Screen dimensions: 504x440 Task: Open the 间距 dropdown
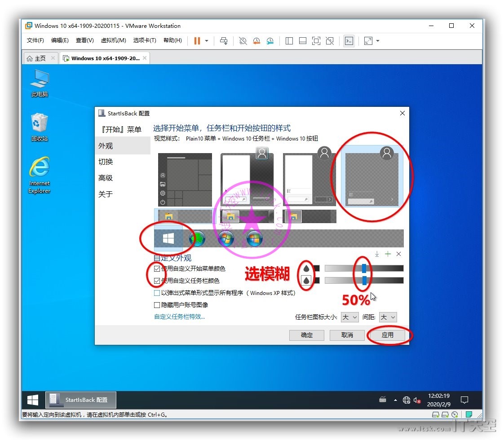click(x=388, y=317)
